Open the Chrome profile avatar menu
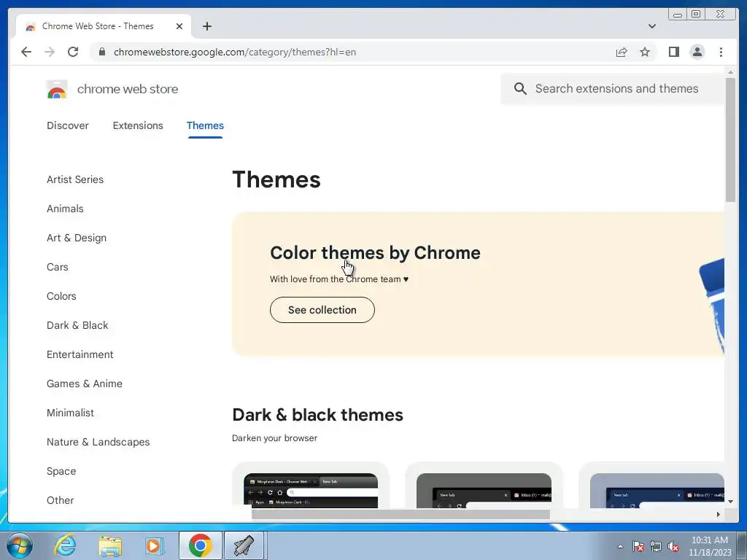 (697, 52)
